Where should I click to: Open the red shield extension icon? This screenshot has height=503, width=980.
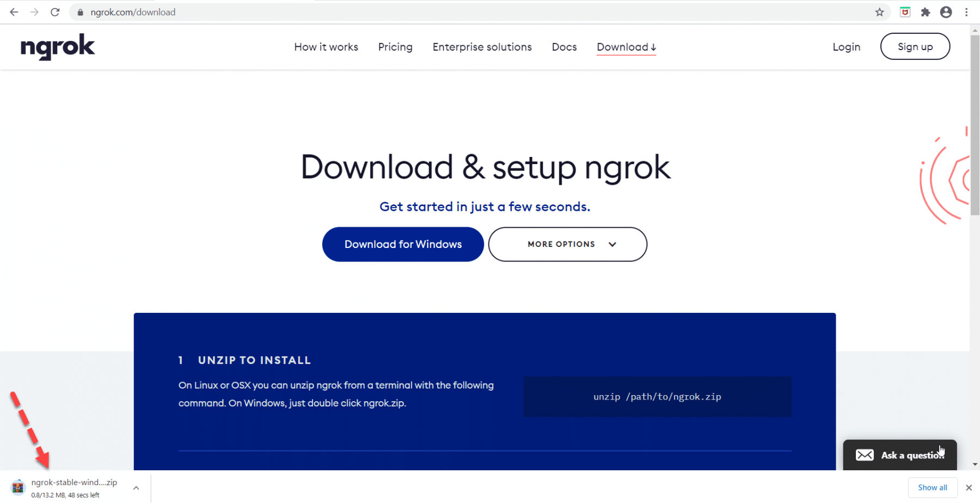pyautogui.click(x=905, y=12)
